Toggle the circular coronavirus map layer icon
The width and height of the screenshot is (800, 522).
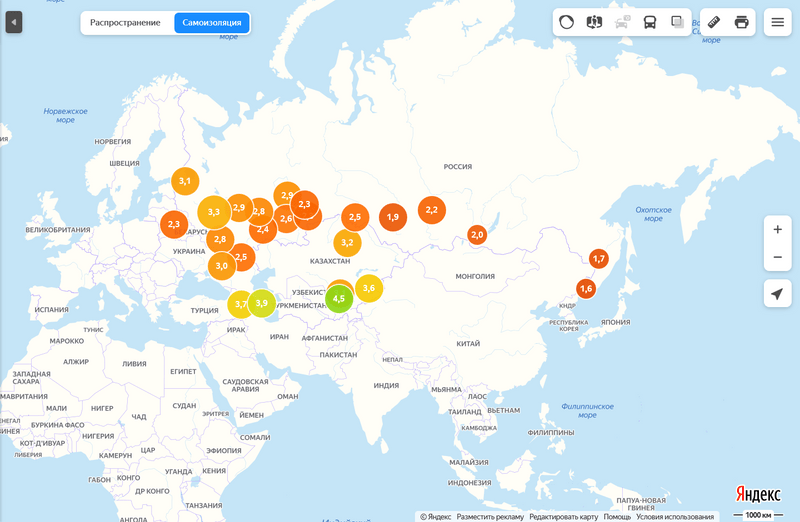point(566,22)
